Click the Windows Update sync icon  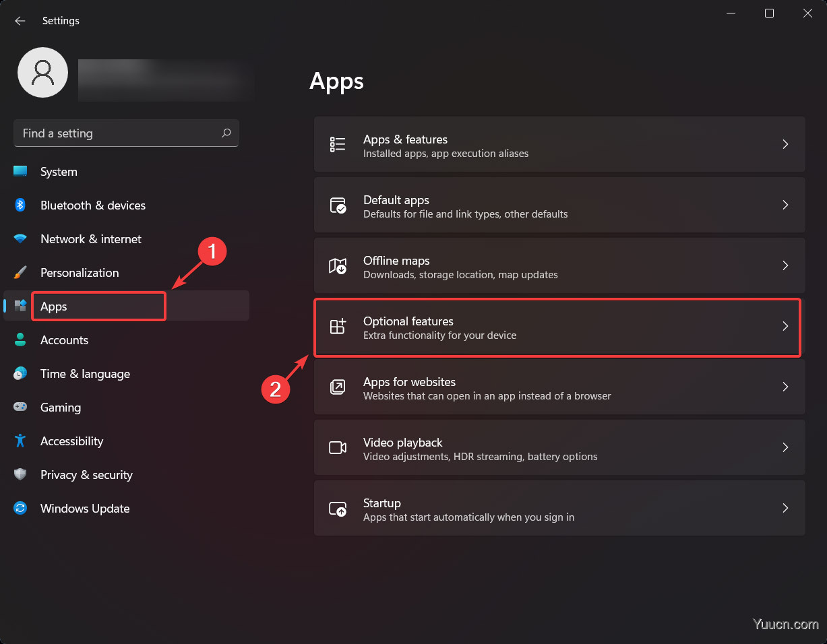pyautogui.click(x=20, y=508)
